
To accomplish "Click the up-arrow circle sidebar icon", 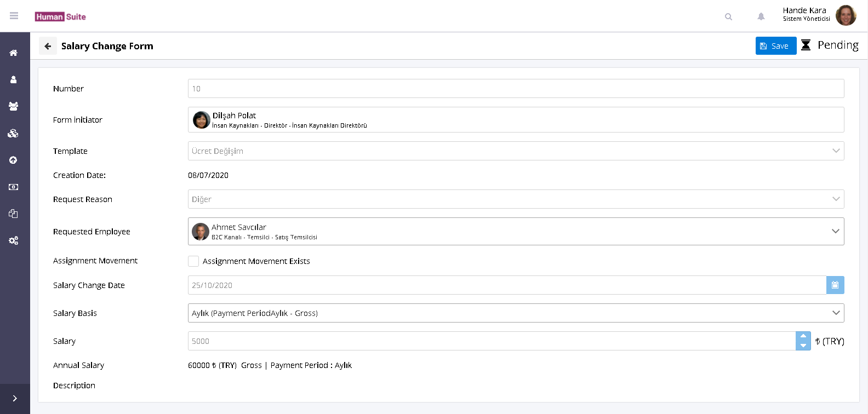I will (x=14, y=160).
